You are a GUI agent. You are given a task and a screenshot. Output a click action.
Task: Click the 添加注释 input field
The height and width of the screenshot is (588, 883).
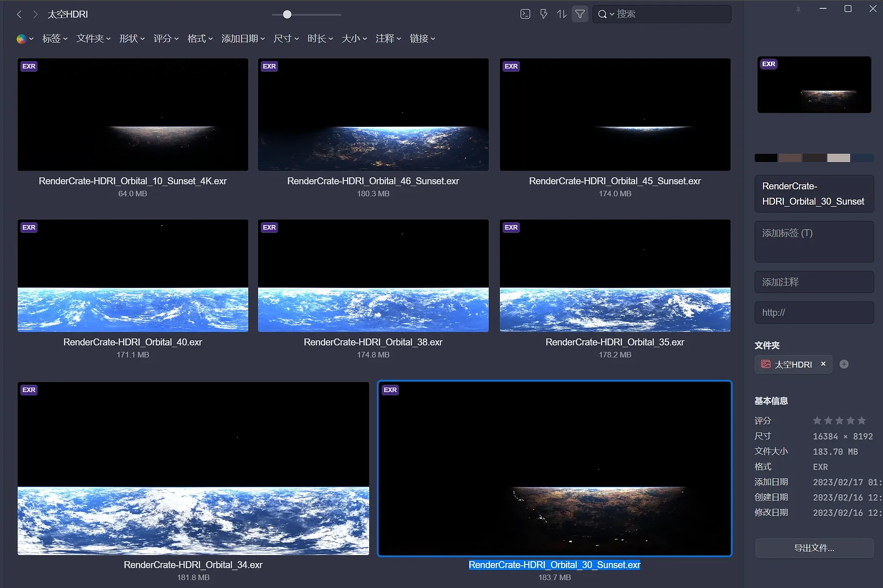click(814, 282)
